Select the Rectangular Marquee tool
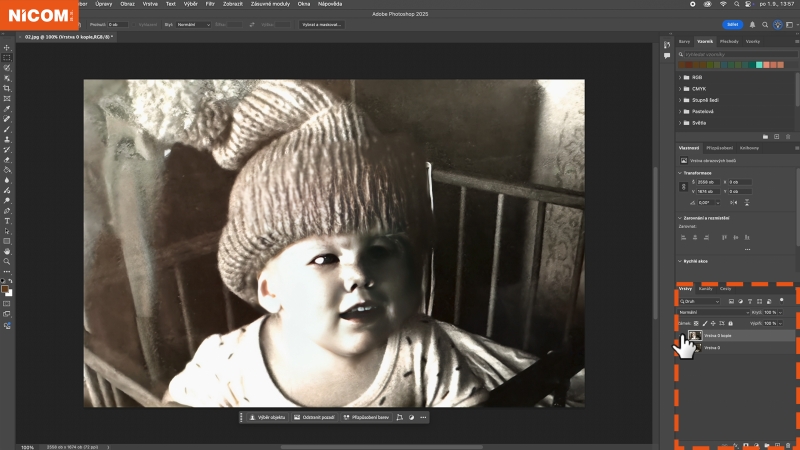800x450 pixels. click(x=7, y=58)
